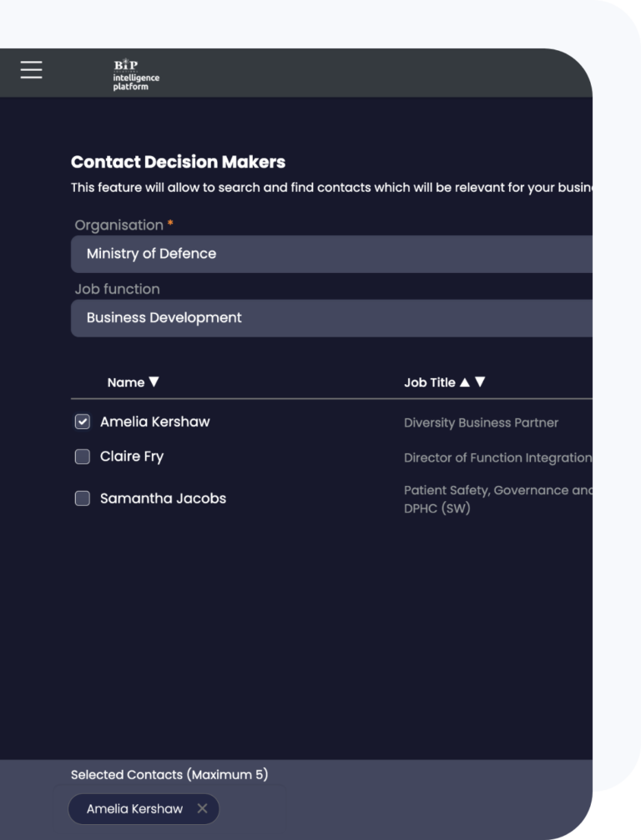The width and height of the screenshot is (641, 840).
Task: Sort Job Title ascending with up arrow
Action: tap(465, 382)
